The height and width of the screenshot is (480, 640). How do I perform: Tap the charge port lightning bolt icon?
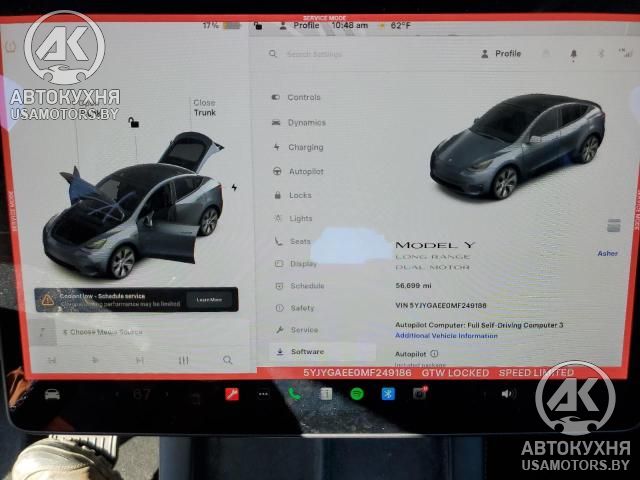coord(235,187)
